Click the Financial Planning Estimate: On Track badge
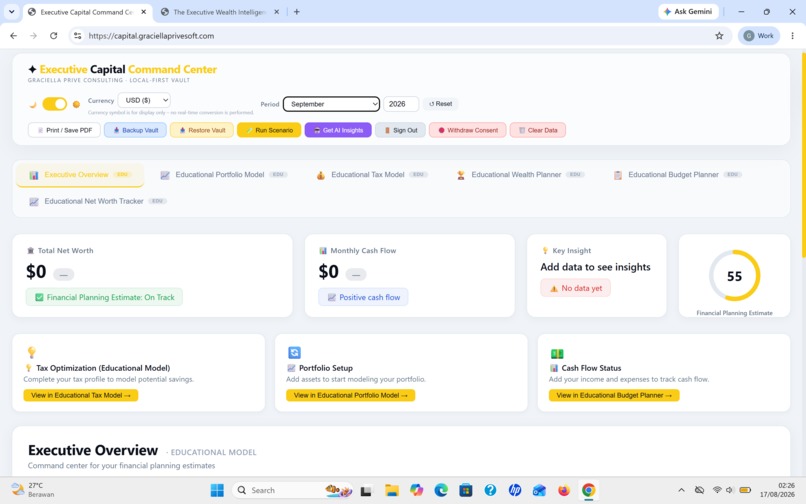Viewport: 806px width, 504px height. coord(104,297)
